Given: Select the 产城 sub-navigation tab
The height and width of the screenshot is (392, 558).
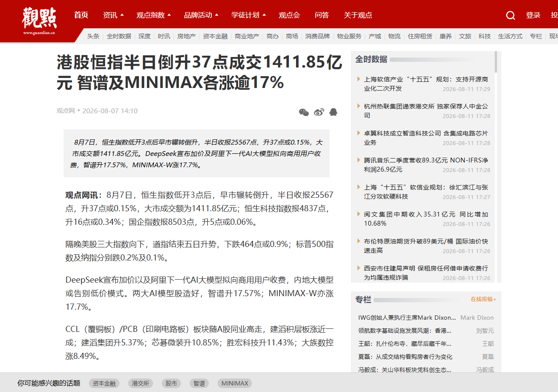Looking at the screenshot, I should pos(375,36).
